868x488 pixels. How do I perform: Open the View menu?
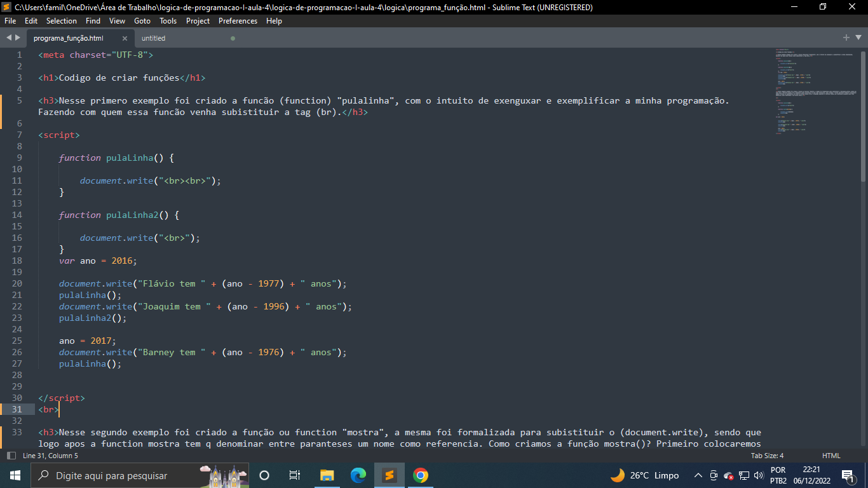click(x=117, y=21)
